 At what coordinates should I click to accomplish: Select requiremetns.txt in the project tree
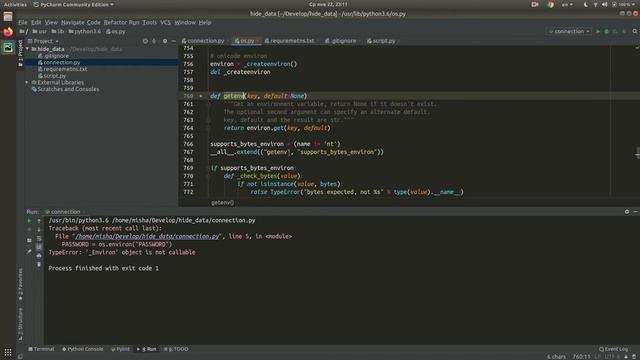pos(62,69)
